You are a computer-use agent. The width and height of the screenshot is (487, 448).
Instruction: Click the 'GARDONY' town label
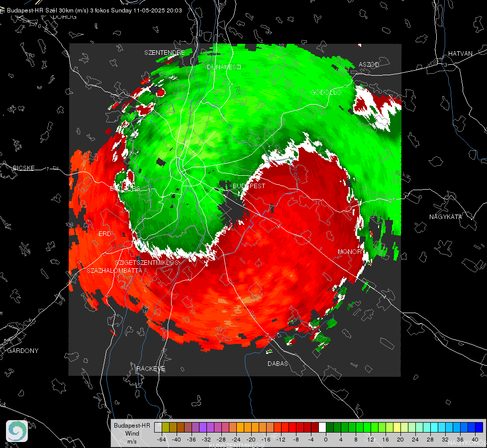(23, 351)
